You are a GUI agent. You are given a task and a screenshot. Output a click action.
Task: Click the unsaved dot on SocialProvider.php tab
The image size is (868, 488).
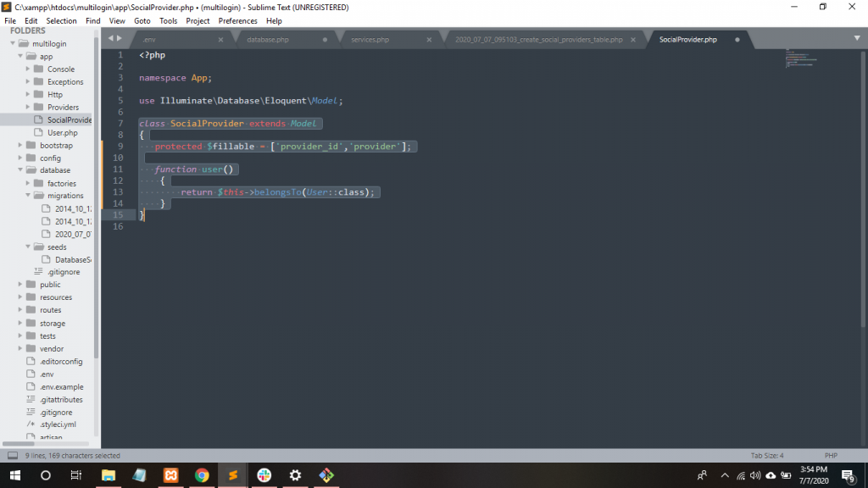click(737, 40)
